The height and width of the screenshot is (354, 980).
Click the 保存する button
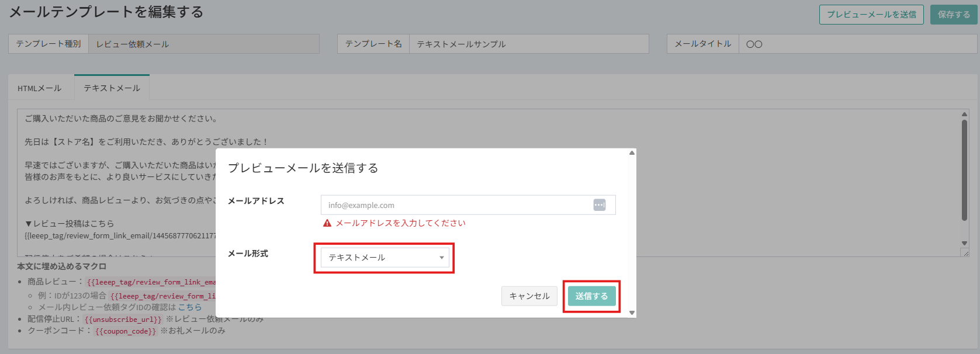point(954,15)
